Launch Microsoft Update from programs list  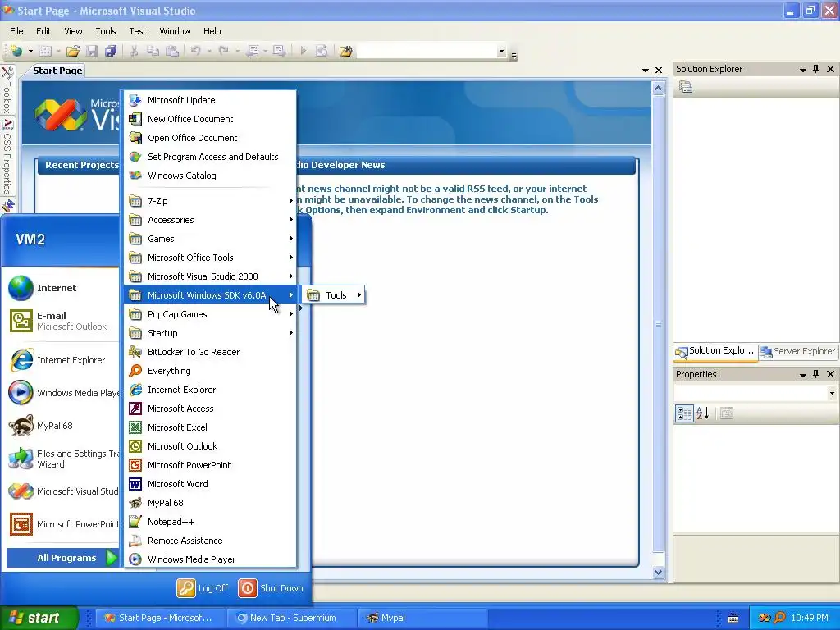[x=210, y=100]
